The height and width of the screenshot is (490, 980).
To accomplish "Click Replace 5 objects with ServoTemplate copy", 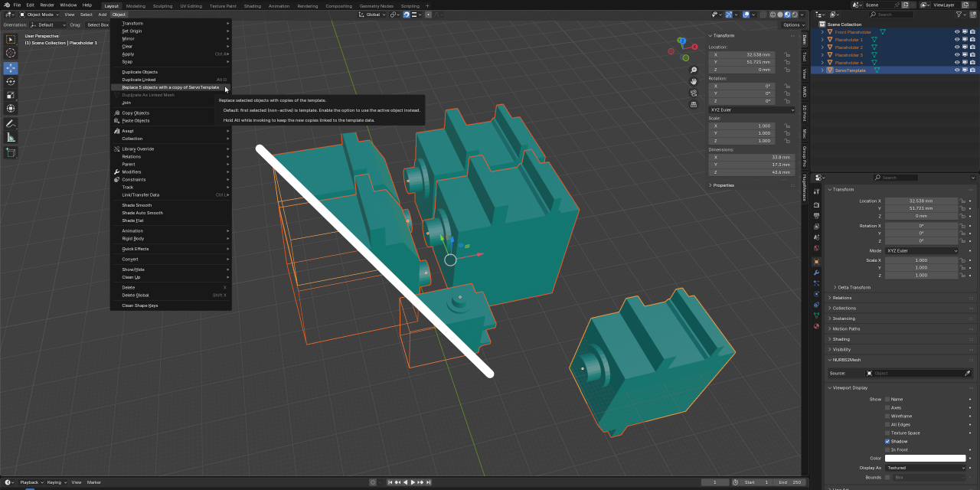I will tap(170, 87).
